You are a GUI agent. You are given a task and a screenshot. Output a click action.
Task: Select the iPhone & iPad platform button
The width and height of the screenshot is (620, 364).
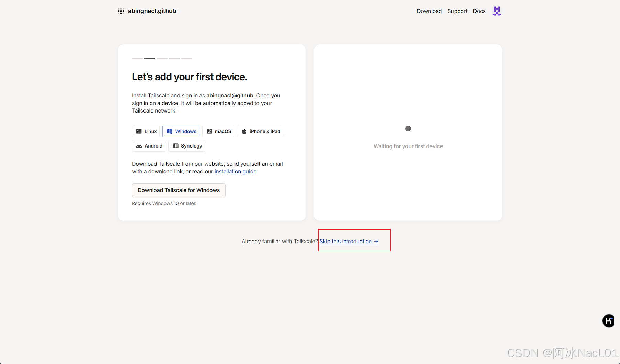coord(260,131)
